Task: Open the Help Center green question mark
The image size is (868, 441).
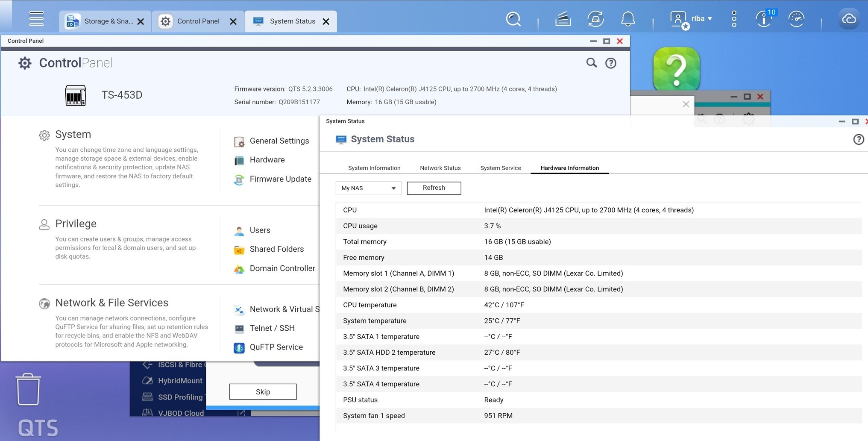Action: (677, 69)
